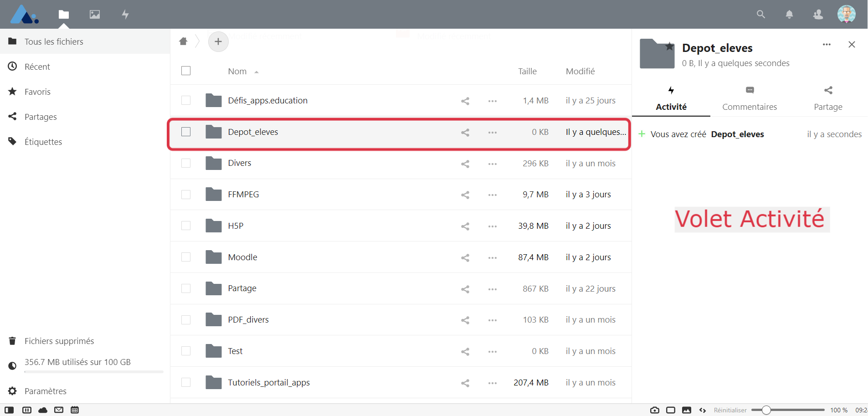Tick the checkbox for Divers folder
This screenshot has width=868, height=416.
(x=186, y=163)
